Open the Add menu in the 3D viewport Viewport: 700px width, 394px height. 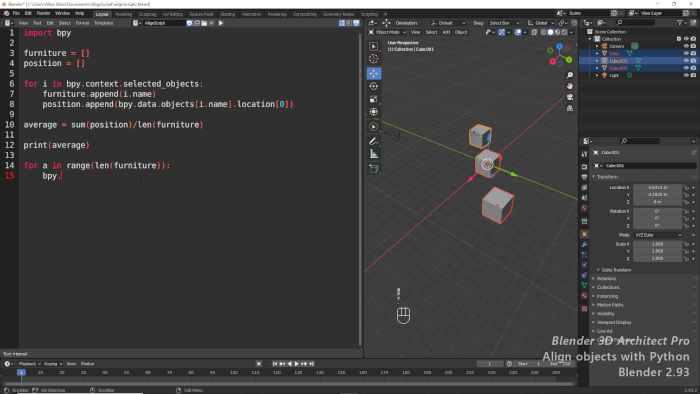point(446,32)
